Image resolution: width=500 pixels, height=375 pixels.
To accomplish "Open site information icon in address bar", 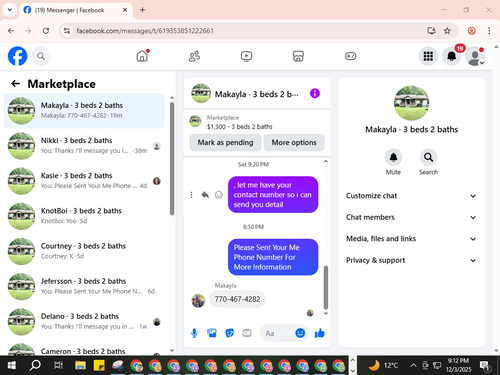I will (x=67, y=31).
